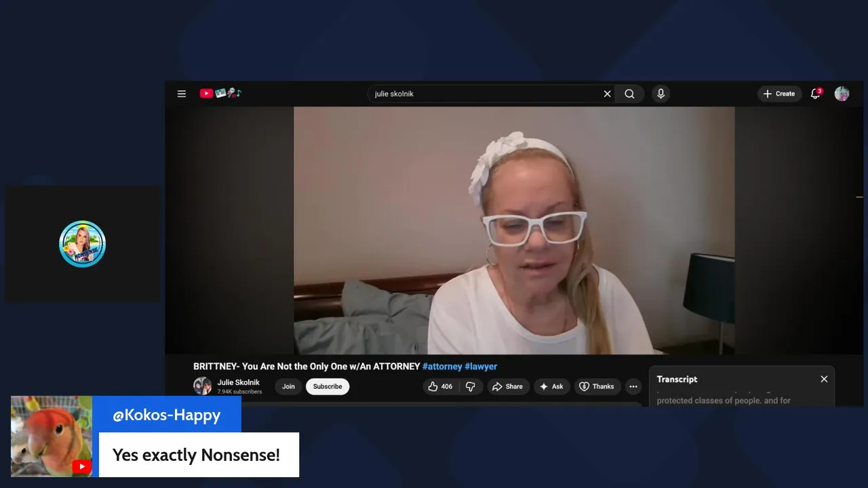Open the notifications bell
This screenshot has width=868, height=488.
click(816, 94)
